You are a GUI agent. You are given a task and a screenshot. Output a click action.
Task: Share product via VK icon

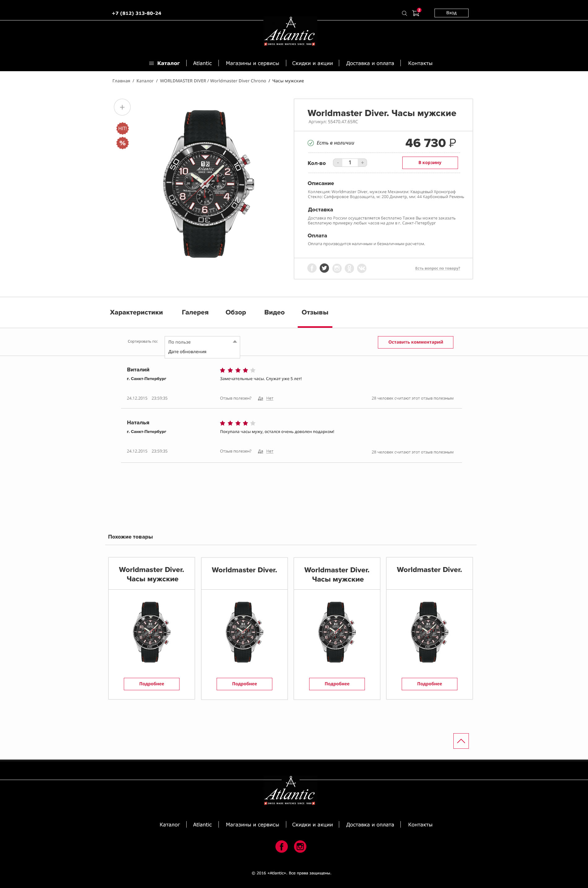pos(362,268)
